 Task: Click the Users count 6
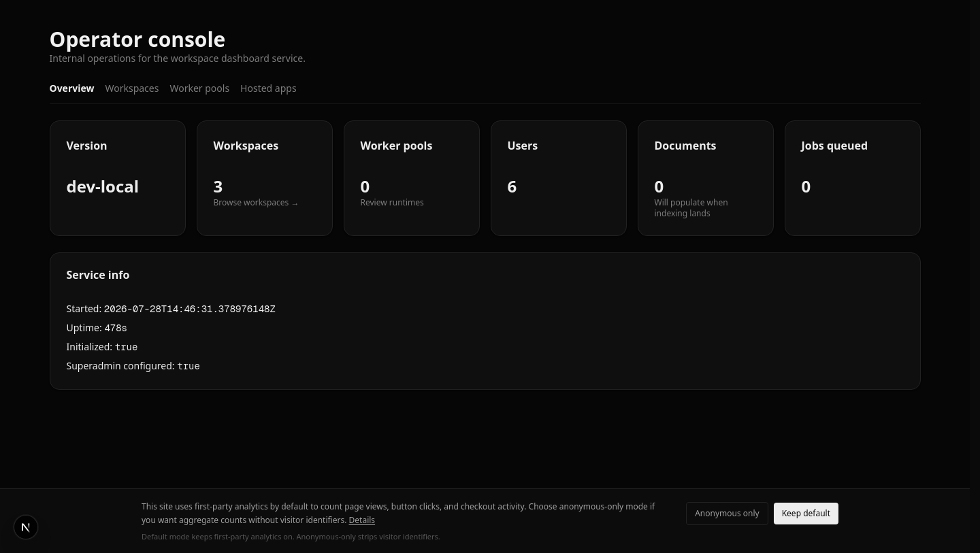tap(512, 186)
